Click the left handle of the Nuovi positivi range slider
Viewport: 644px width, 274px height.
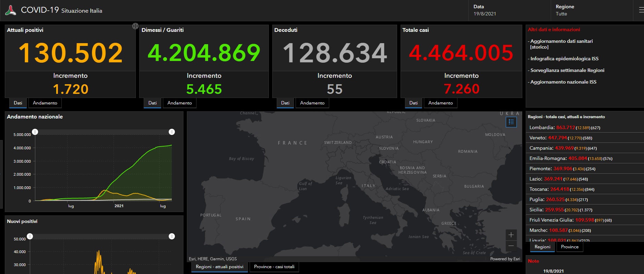[30, 236]
